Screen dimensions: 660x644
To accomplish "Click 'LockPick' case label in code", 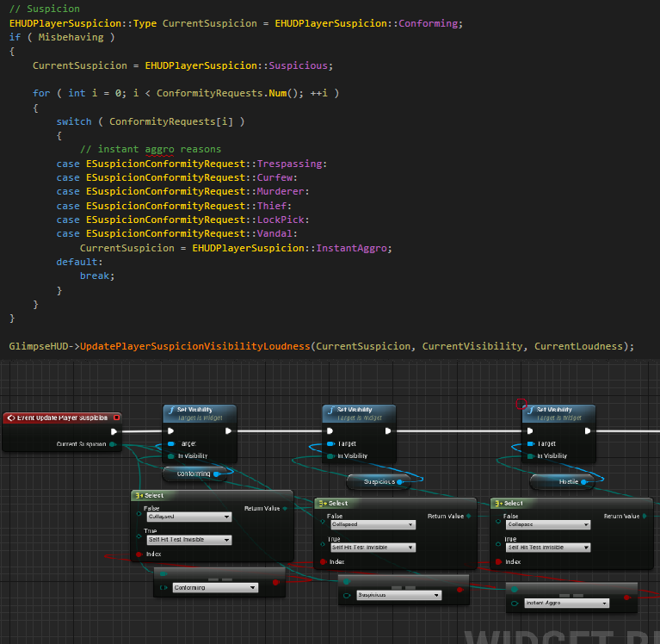I will click(281, 220).
